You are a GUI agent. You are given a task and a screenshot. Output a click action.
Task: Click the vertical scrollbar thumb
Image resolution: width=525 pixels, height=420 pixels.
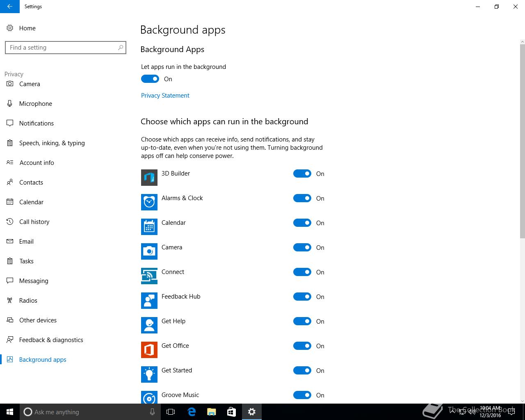(523, 141)
